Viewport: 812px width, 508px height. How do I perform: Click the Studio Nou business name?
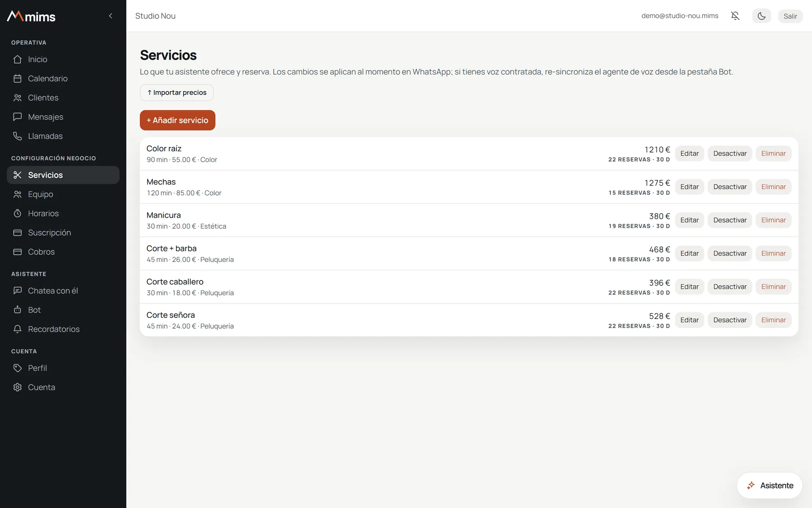pos(155,16)
